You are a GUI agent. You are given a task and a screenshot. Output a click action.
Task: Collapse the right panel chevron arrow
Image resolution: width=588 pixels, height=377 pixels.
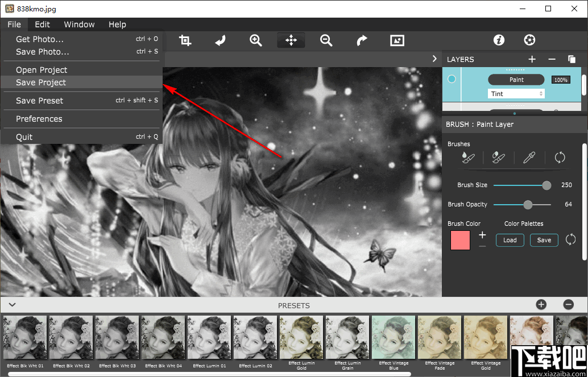(x=434, y=59)
